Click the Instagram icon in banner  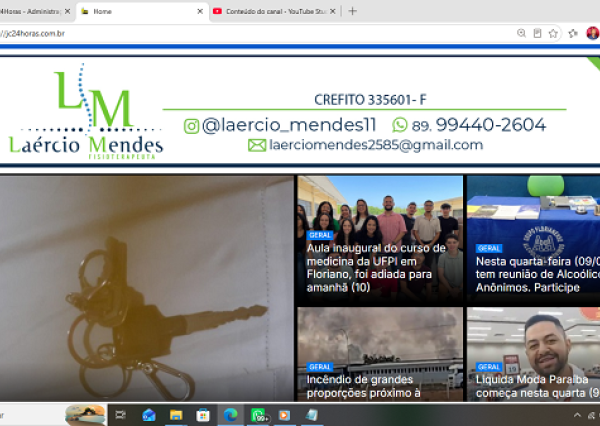(x=191, y=126)
